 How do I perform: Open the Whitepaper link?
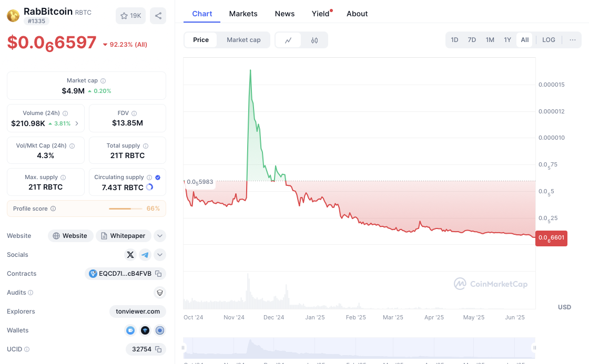(x=124, y=236)
